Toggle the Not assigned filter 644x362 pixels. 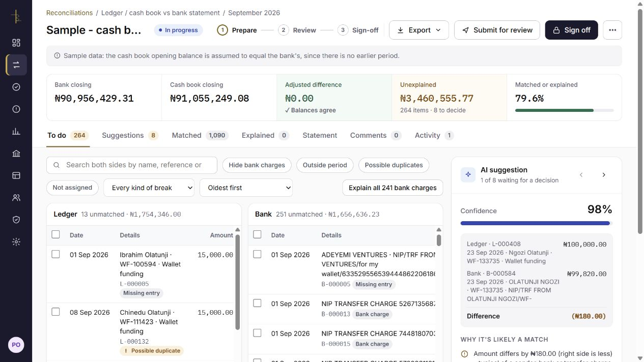(72, 188)
